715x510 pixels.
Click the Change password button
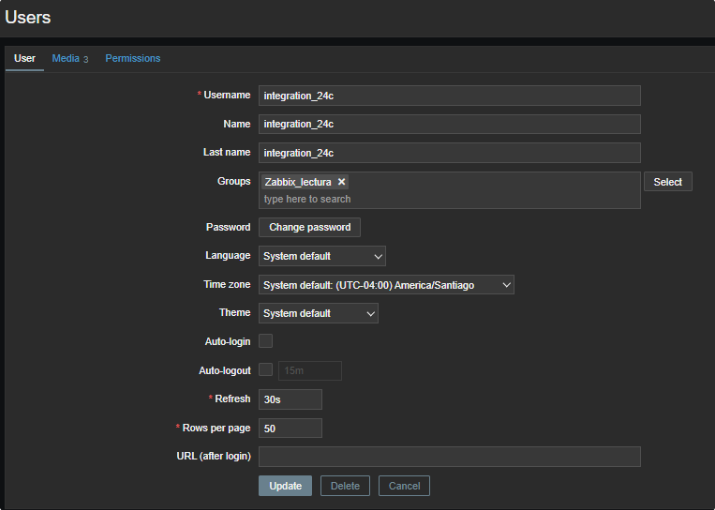tap(309, 227)
